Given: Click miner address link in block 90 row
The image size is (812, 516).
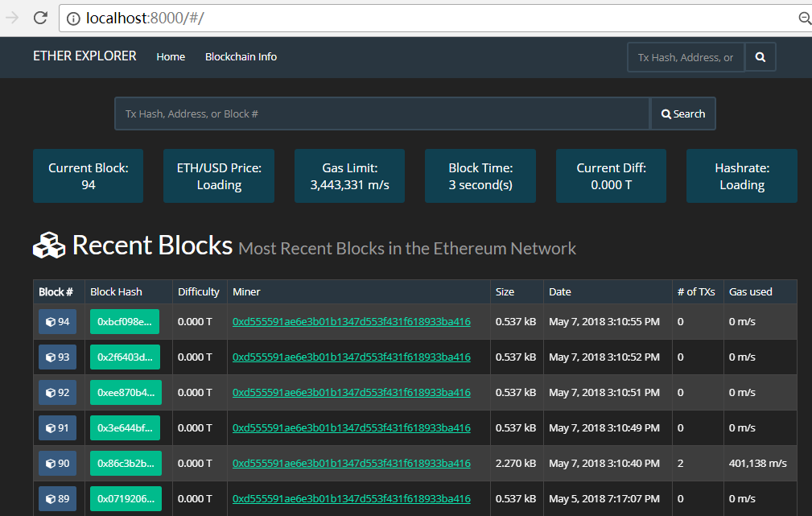Looking at the screenshot, I should coord(351,464).
